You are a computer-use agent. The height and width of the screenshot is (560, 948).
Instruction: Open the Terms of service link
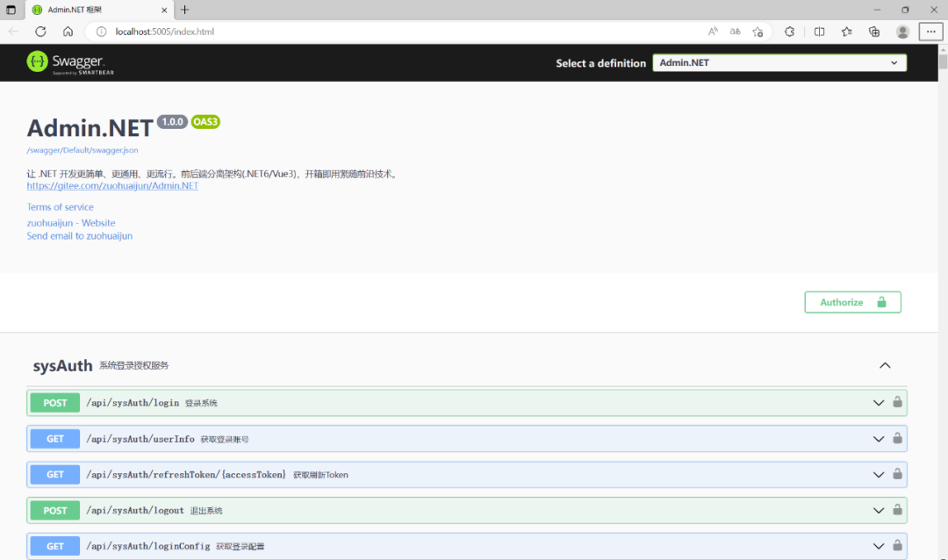pyautogui.click(x=60, y=207)
